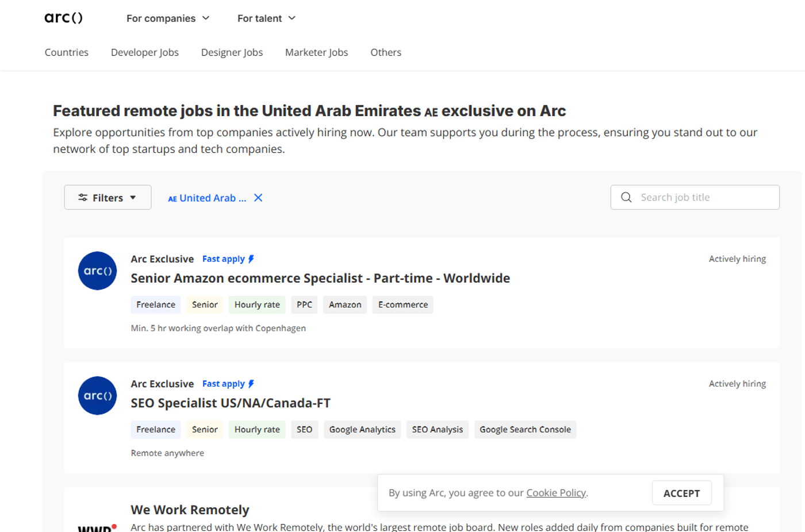This screenshot has height=532, width=805.
Task: Open Arc logo of Senior Amazon ecommerce job
Action: (98, 271)
